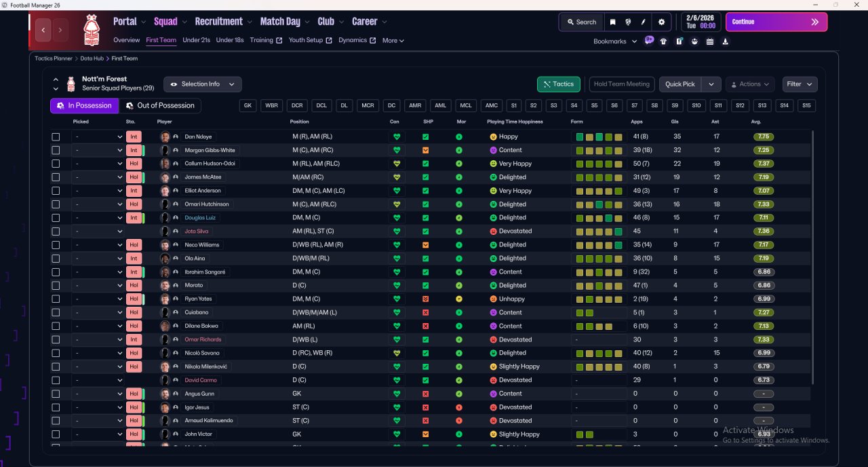This screenshot has height=467, width=868.
Task: Click the down arrow beside Nott'm Forest
Action: point(56,88)
